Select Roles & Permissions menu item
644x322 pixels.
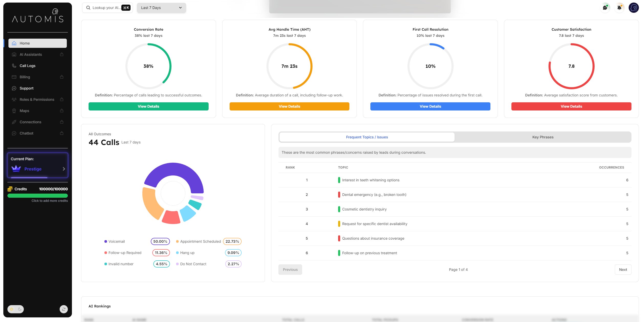[x=38, y=99]
